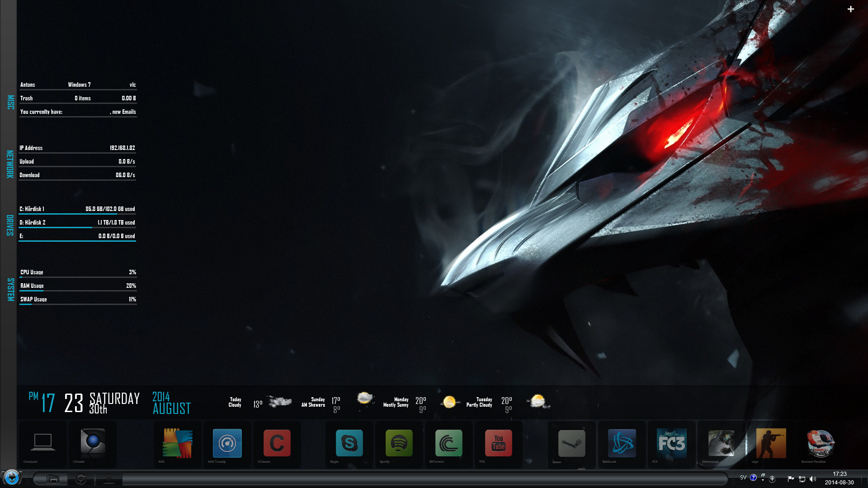
Task: Open Spotify launcher icon
Action: point(399,443)
